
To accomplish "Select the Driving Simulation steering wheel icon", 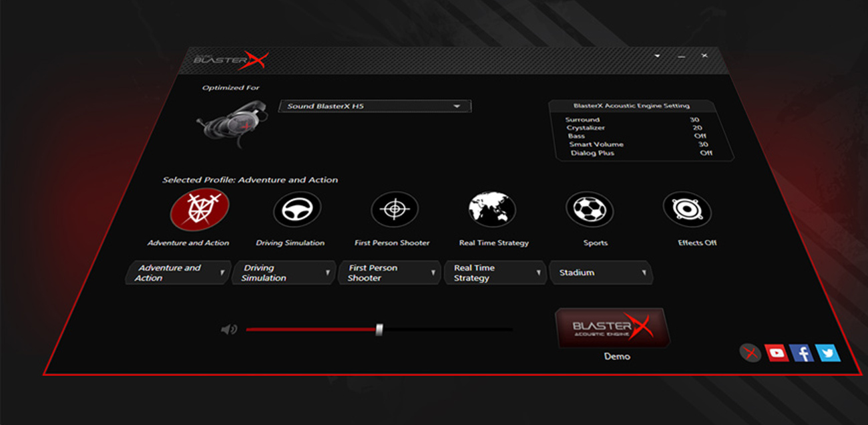I will click(x=296, y=210).
